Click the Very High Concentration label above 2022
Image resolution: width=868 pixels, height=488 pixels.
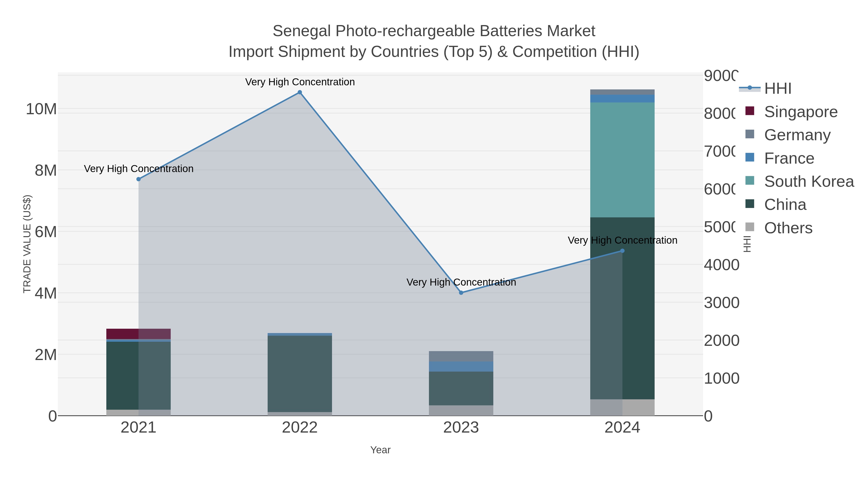click(300, 82)
